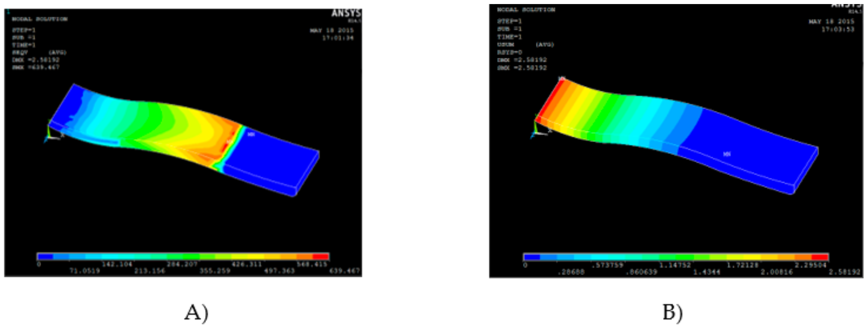Select the red end of panel A legend
Image resolution: width=868 pixels, height=330 pixels.
(x=321, y=257)
